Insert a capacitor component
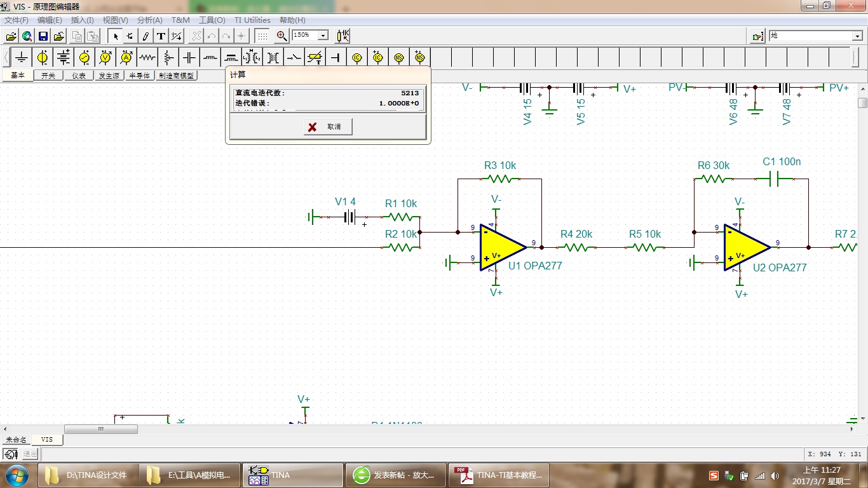This screenshot has width=868, height=488. pos(189,58)
